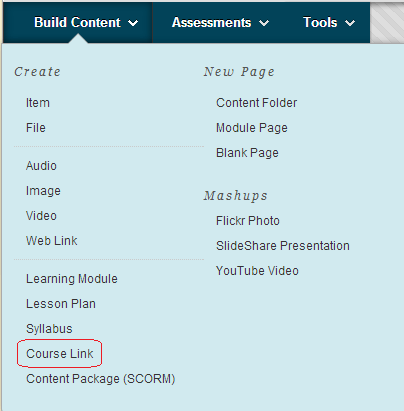Select the Video menu entry
Screen dimensions: 404x411
pos(41,216)
